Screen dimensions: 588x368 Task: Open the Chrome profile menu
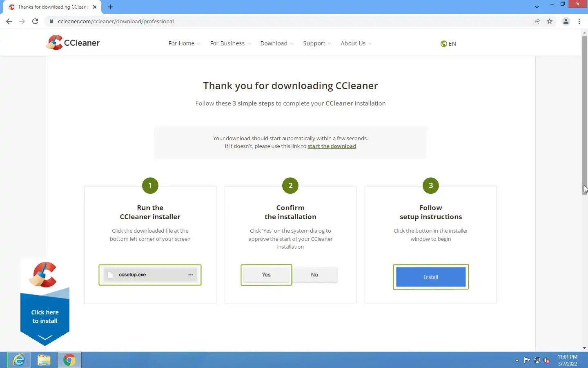pyautogui.click(x=566, y=21)
